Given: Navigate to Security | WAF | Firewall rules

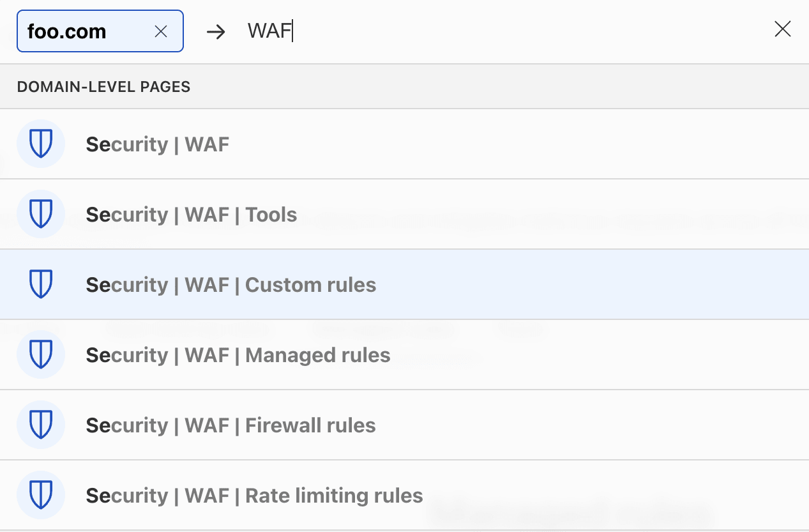Looking at the screenshot, I should point(231,425).
